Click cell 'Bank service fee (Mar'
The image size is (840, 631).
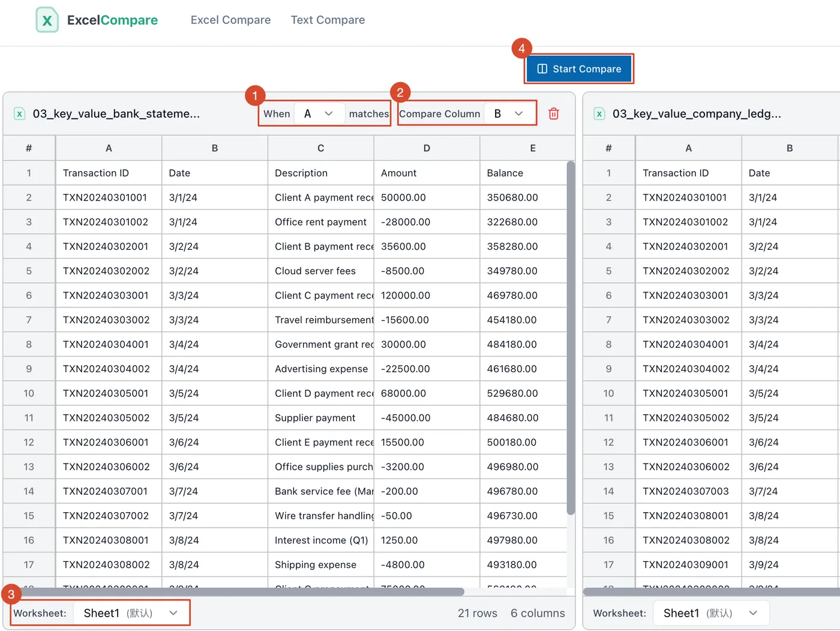(x=320, y=492)
